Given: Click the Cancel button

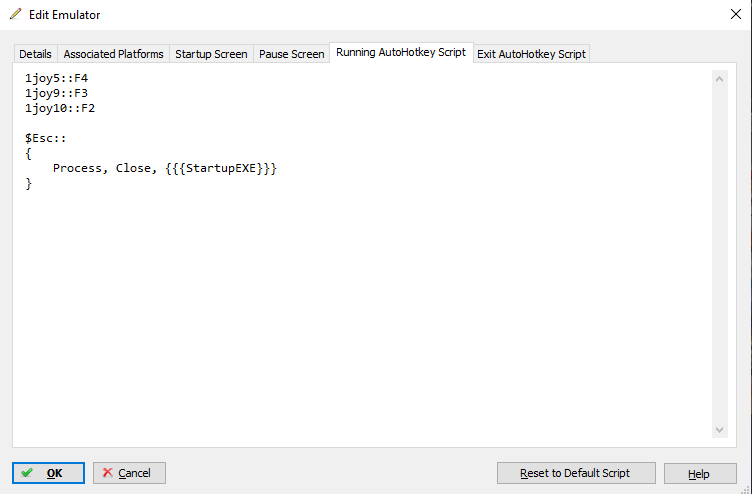Looking at the screenshot, I should click(x=129, y=473).
